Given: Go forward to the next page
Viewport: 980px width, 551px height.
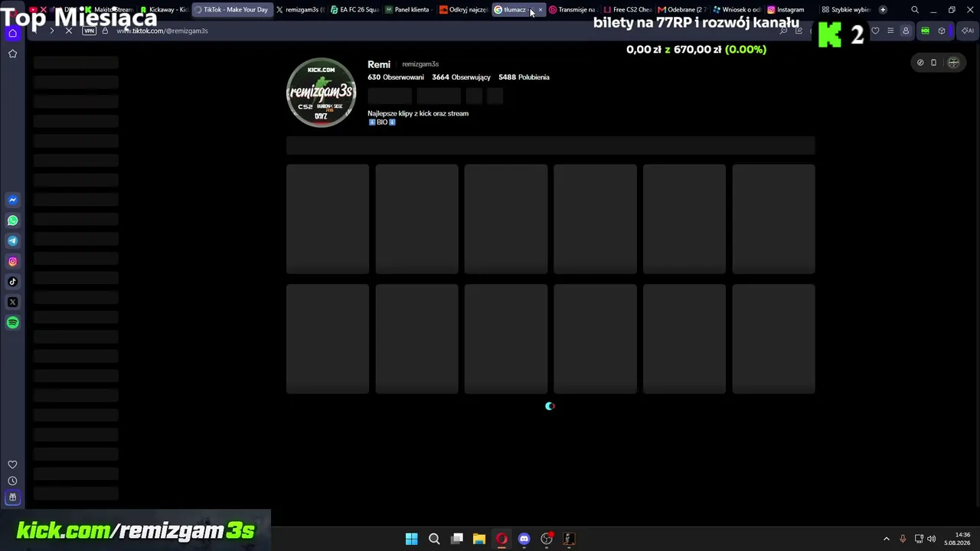Looking at the screenshot, I should [x=51, y=31].
